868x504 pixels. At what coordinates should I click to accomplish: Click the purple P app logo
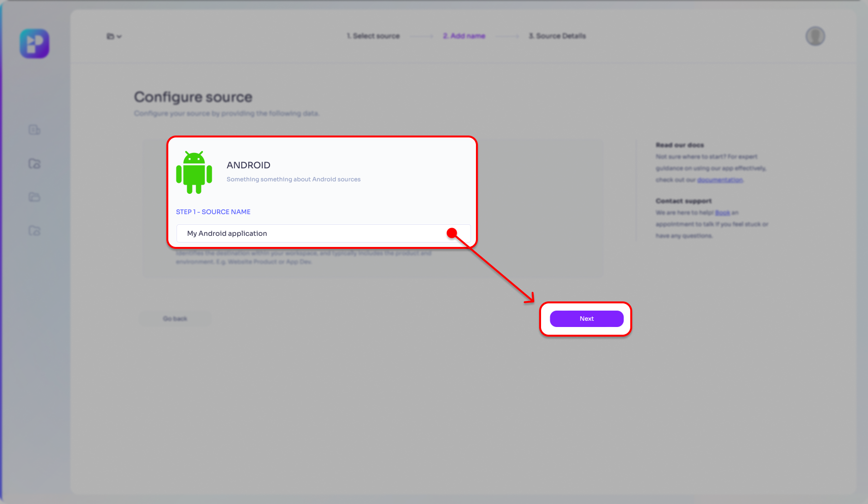[34, 44]
